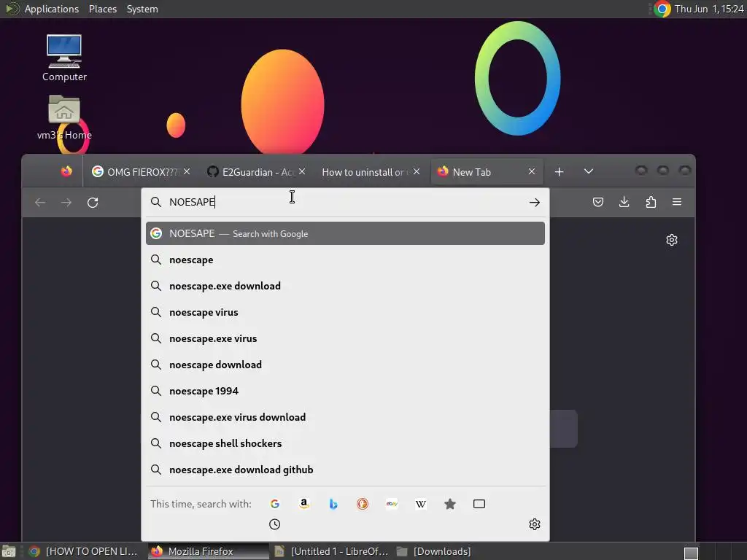The height and width of the screenshot is (560, 747).
Task: Open Firefox hamburger application menu
Action: (677, 202)
